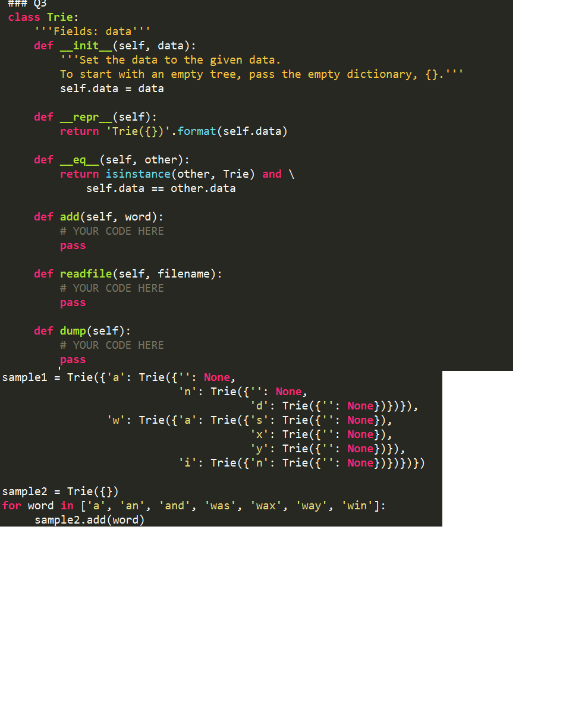This screenshot has height=728, width=588.
Task: Click the readfile method name
Action: click(86, 273)
